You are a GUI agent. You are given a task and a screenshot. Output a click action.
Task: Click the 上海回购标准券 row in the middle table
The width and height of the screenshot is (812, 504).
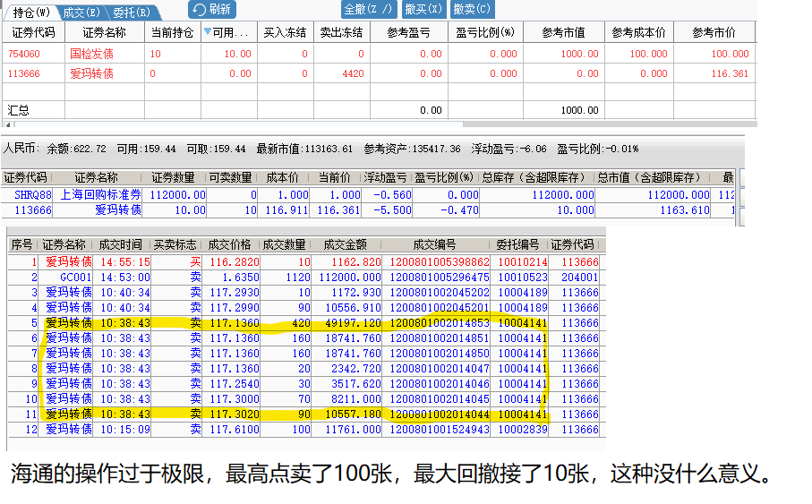(99, 194)
